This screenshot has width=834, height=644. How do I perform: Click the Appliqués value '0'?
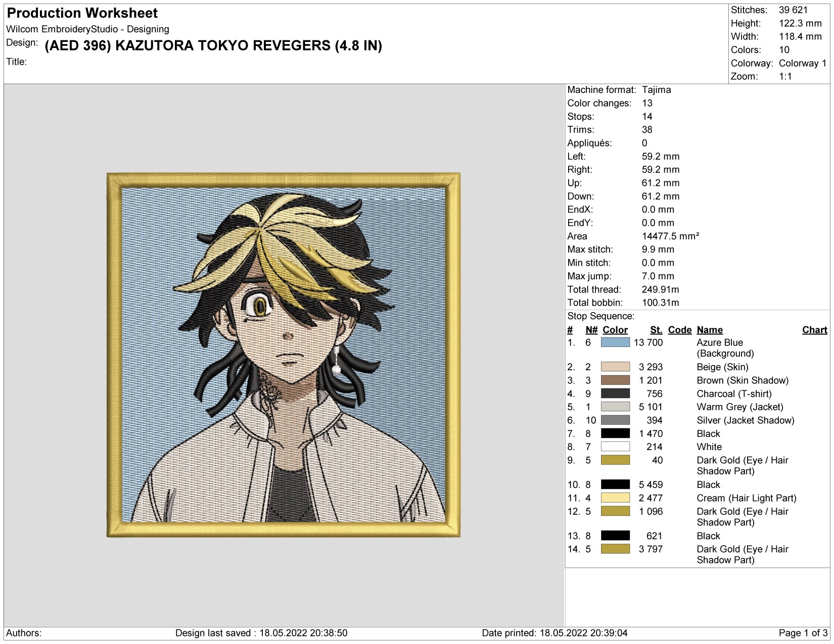(x=644, y=143)
